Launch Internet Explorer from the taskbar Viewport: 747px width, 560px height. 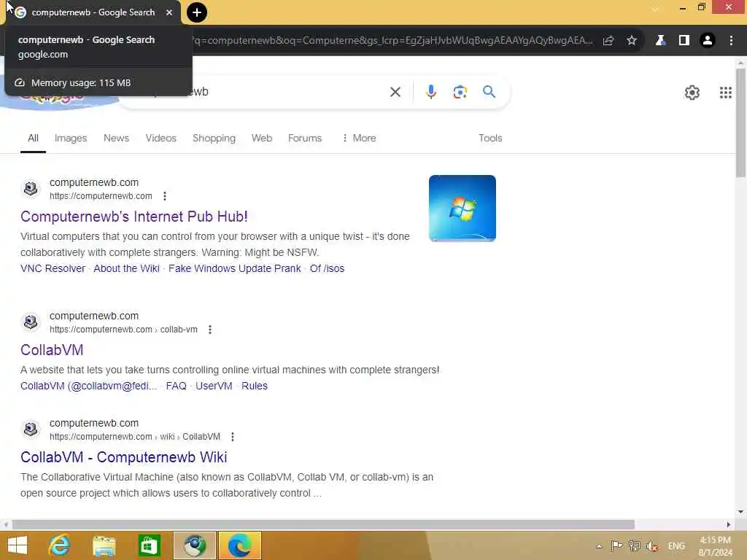[x=60, y=545]
